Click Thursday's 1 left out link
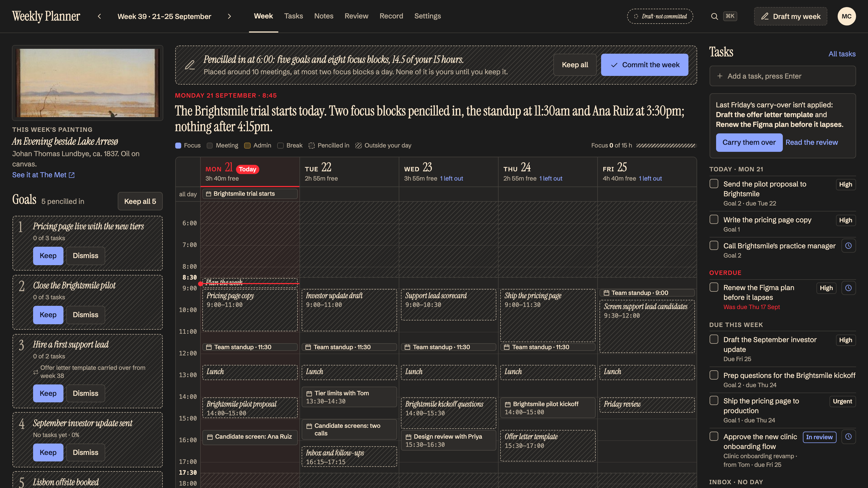The width and height of the screenshot is (868, 488). coord(551,178)
